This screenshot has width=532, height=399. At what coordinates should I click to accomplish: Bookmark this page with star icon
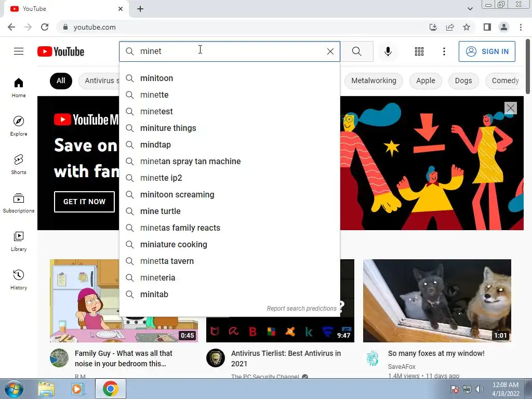pos(467,27)
